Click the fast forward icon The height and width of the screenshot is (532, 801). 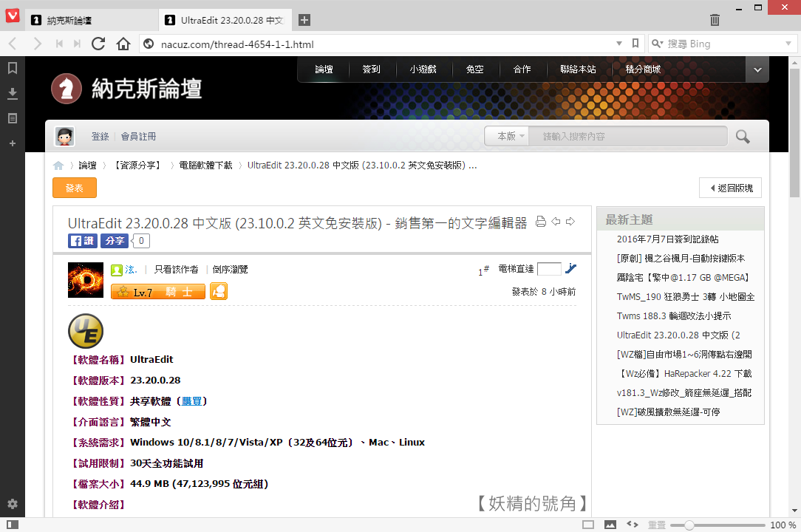click(77, 44)
